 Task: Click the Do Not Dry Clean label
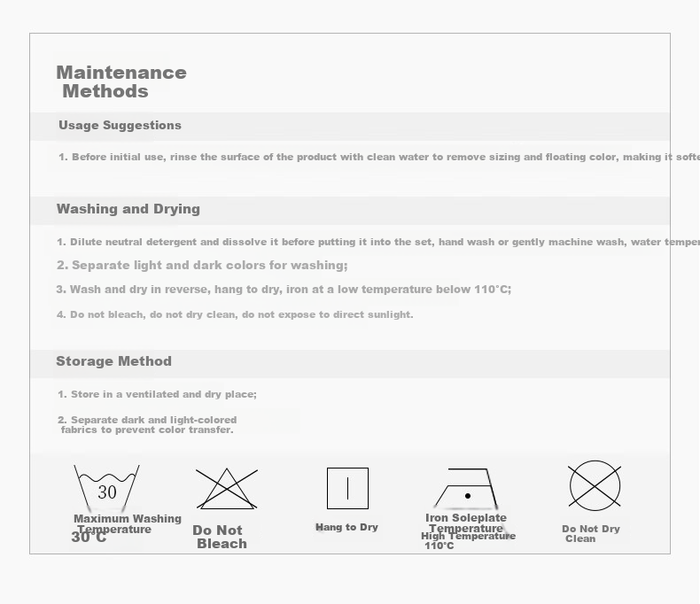[591, 533]
